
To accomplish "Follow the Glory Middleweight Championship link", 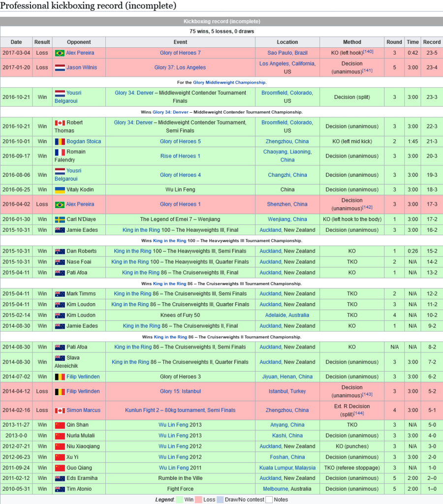I will pos(229,83).
